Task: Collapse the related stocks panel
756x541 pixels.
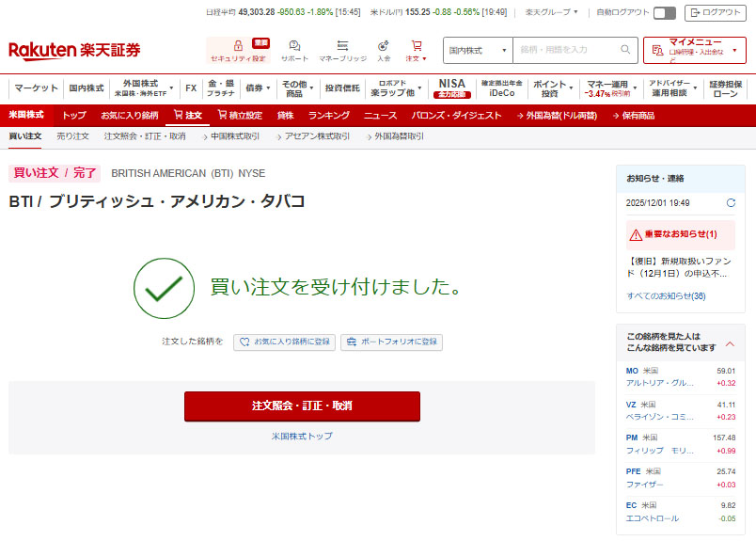Action: 731,342
